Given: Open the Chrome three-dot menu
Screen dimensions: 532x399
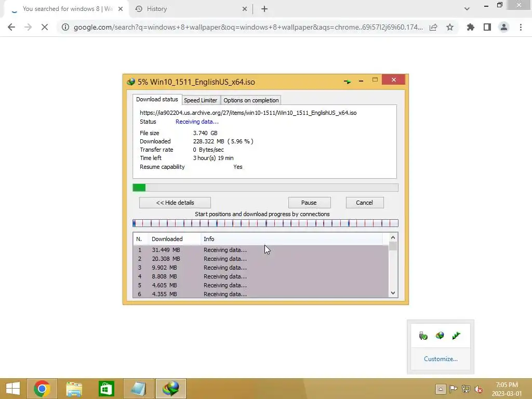Looking at the screenshot, I should (521, 27).
